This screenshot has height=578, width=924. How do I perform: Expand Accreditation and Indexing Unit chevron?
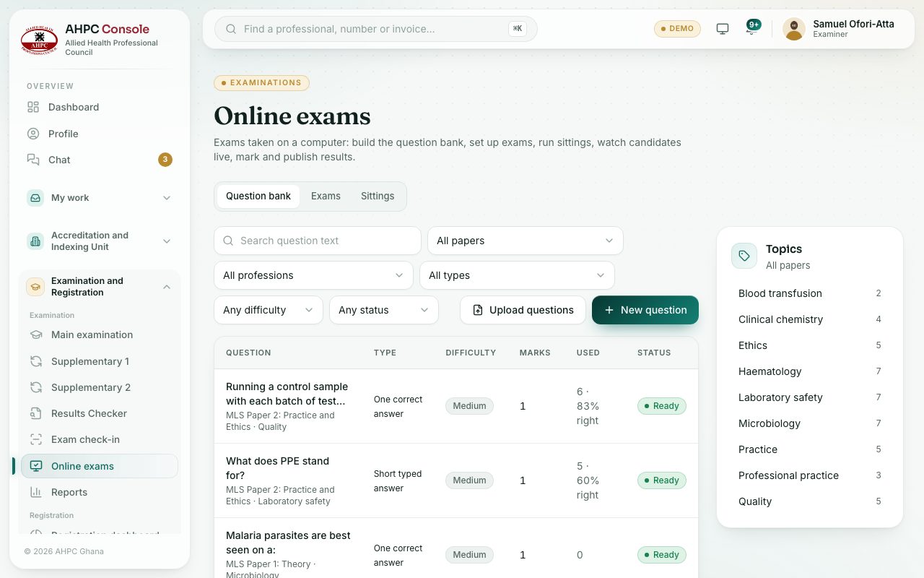[x=167, y=241]
